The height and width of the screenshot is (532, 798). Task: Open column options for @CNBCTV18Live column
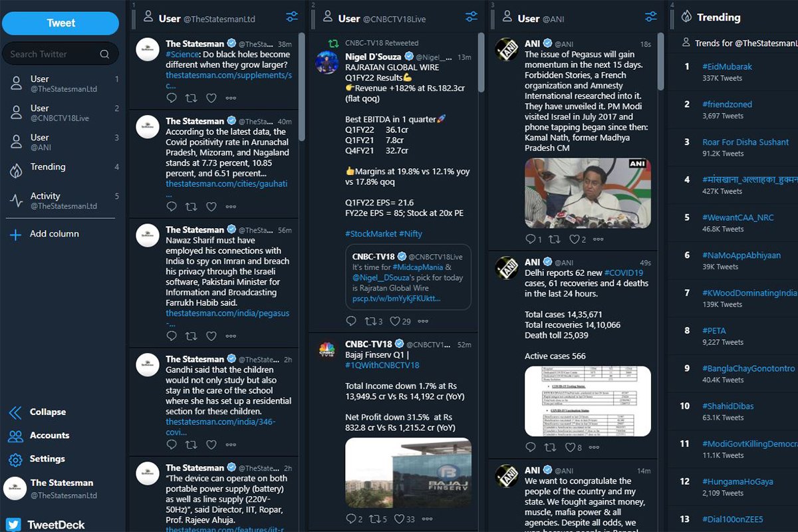(x=471, y=17)
